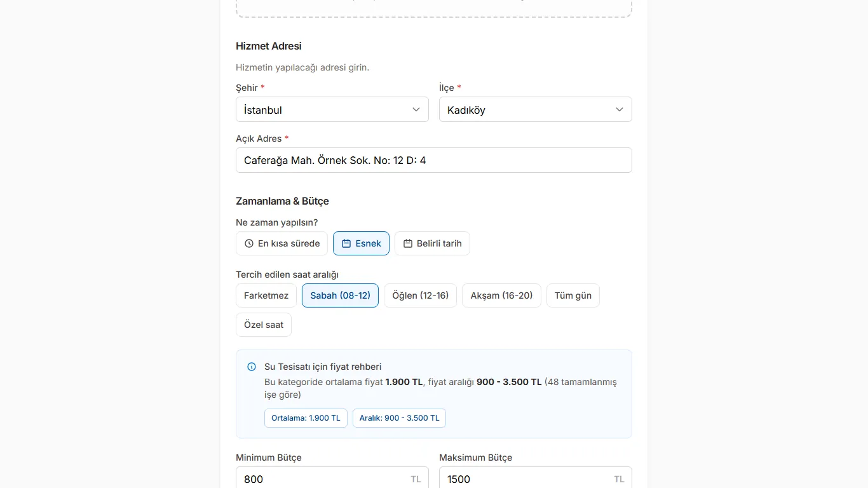Open the İlçe dropdown showing Kadıköy
This screenshot has height=488, width=868.
(x=536, y=109)
